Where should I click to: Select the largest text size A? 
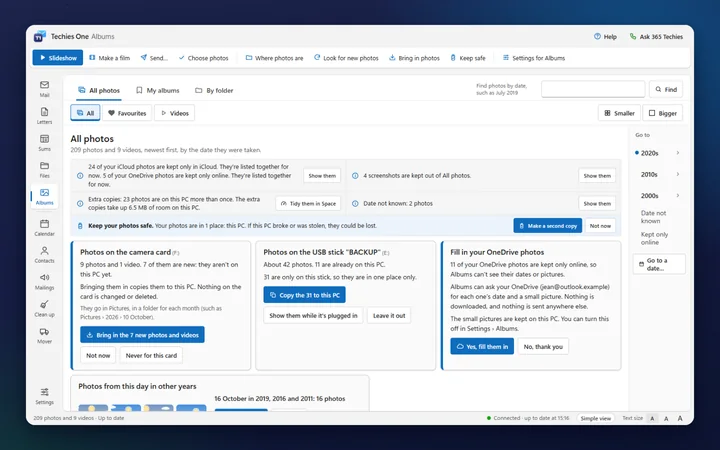[680, 418]
